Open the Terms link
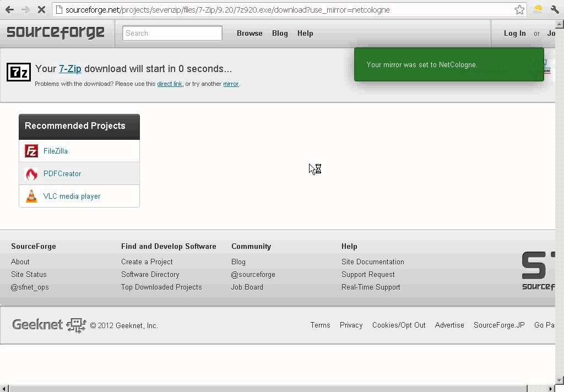 click(320, 325)
